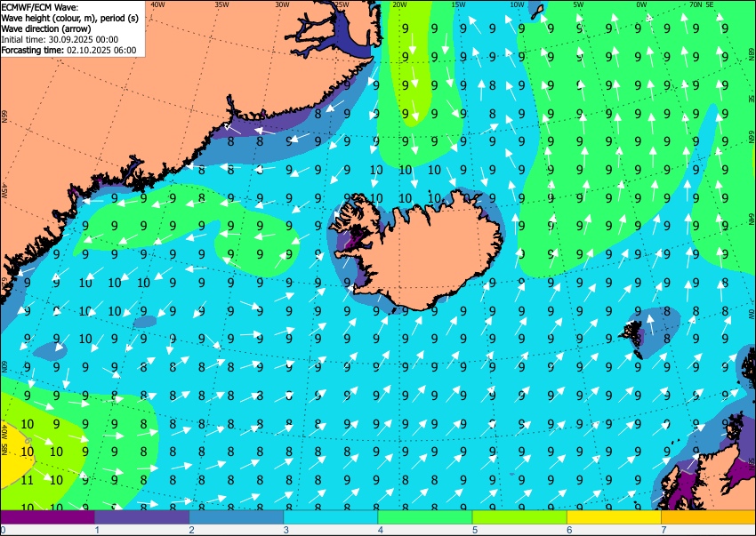Pick the steel-blue 2–3 m colour bar segment
The height and width of the screenshot is (536, 756).
(x=237, y=517)
